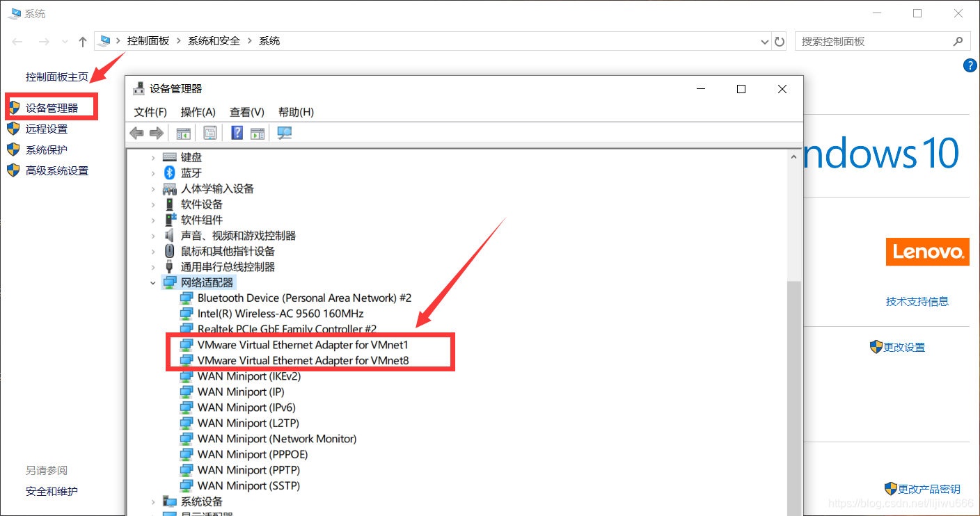Screen dimensions: 980x516
Task: Click 系统和安全 in the breadcrumb path
Action: [214, 41]
